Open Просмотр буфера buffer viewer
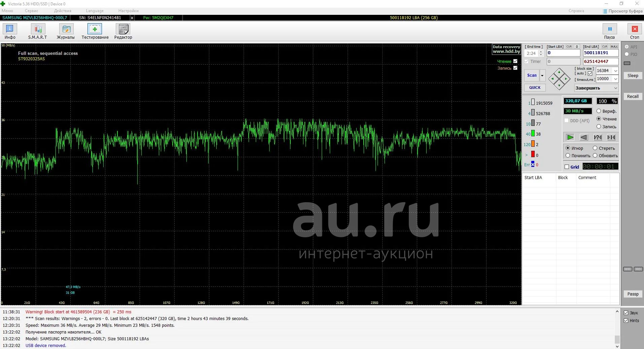 (x=623, y=11)
